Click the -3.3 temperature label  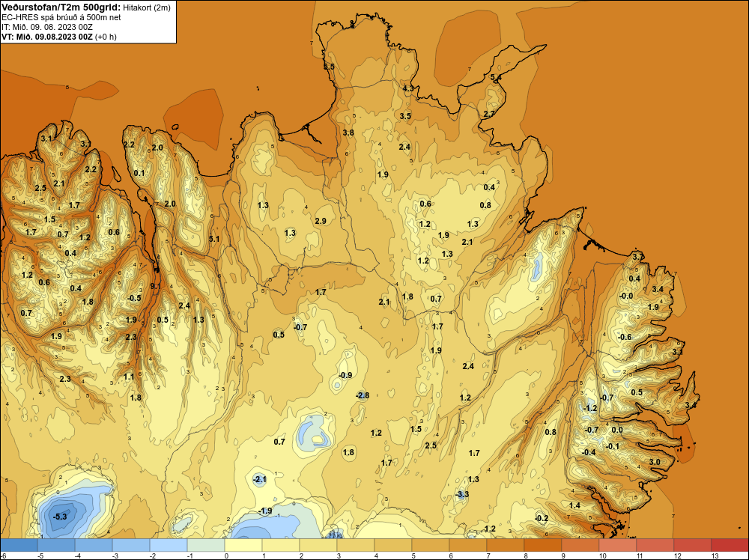tap(461, 494)
